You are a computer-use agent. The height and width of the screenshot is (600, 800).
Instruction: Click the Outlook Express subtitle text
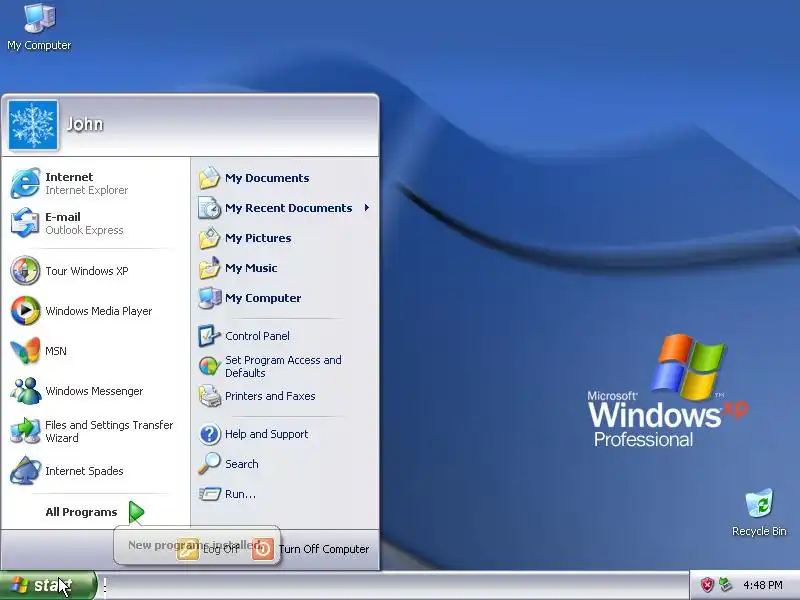coord(84,230)
